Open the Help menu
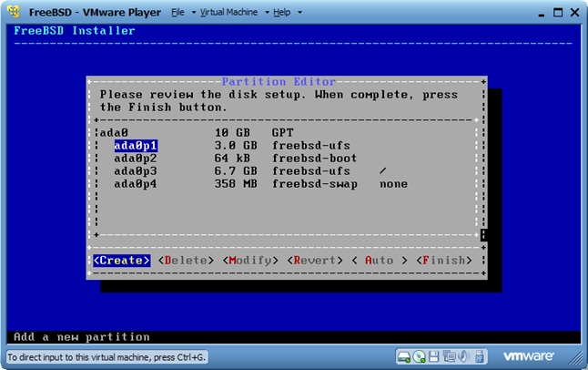Image resolution: width=588 pixels, height=370 pixels. 281,13
